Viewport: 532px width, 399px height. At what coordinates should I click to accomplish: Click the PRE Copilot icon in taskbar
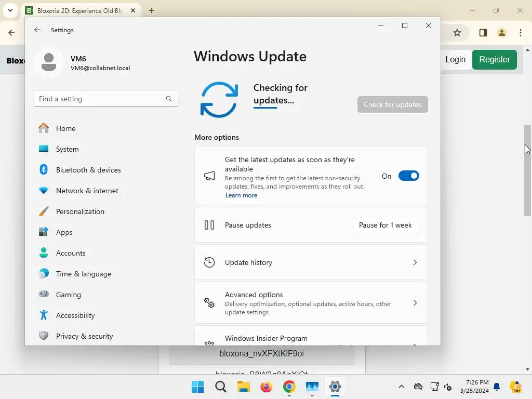coord(515,387)
